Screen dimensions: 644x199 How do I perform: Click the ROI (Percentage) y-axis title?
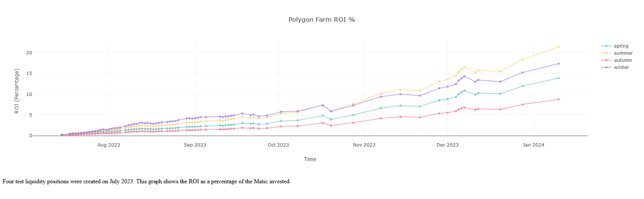click(x=16, y=91)
